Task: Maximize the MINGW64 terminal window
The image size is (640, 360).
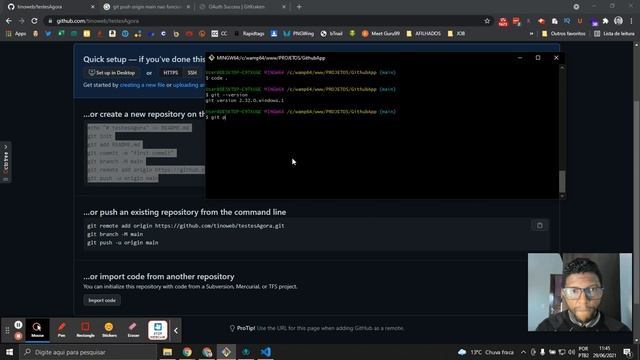Action: (x=538, y=58)
